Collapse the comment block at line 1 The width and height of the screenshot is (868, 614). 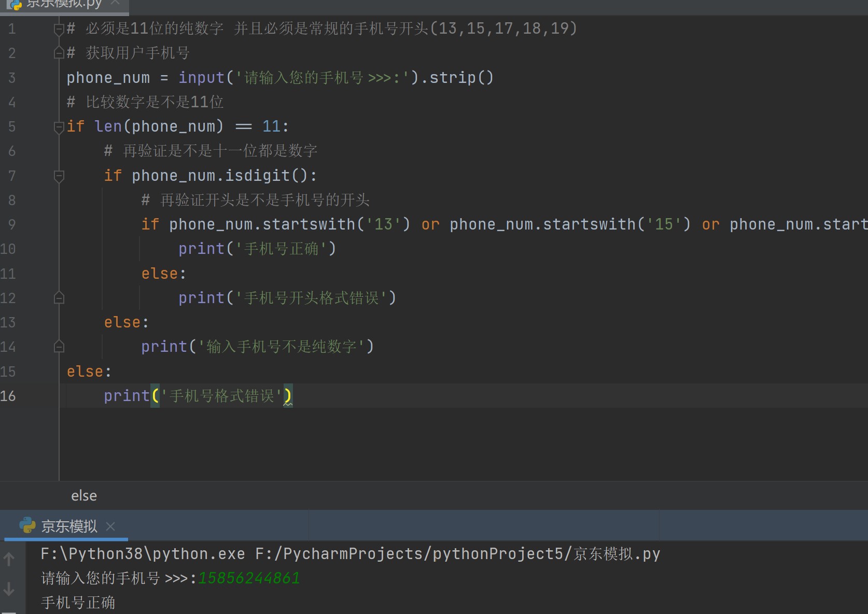click(59, 29)
